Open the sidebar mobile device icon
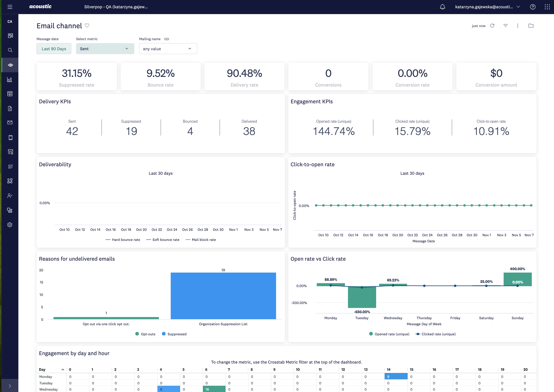The image size is (554, 392). tap(10, 137)
